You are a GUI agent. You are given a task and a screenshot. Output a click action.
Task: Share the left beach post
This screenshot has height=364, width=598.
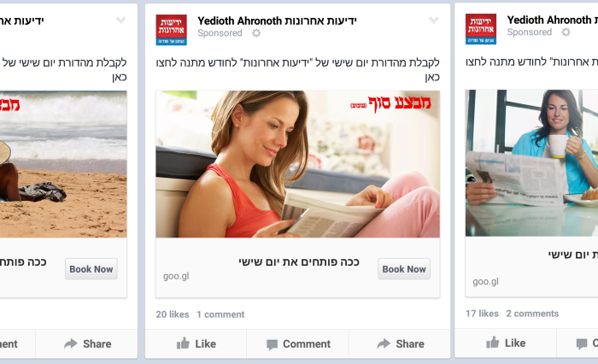[x=88, y=343]
